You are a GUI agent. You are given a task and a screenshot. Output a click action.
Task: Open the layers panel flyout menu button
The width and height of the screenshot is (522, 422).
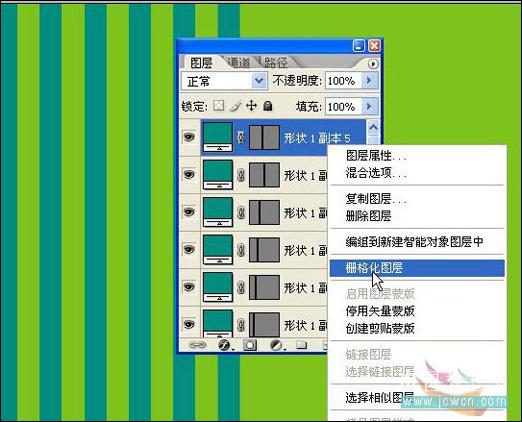(x=373, y=64)
